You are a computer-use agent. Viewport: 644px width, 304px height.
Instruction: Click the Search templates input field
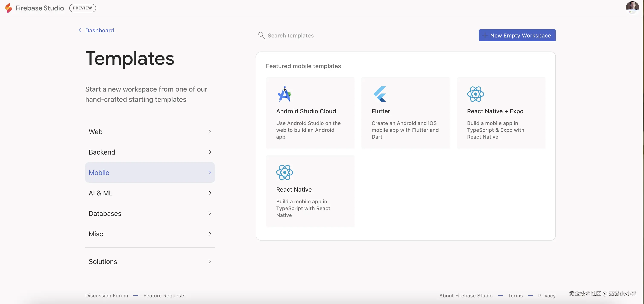pyautogui.click(x=362, y=35)
